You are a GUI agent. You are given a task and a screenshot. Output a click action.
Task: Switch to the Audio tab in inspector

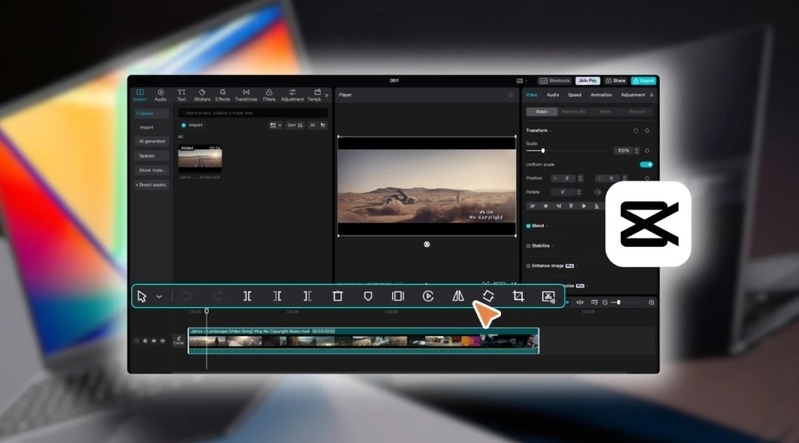(x=553, y=95)
